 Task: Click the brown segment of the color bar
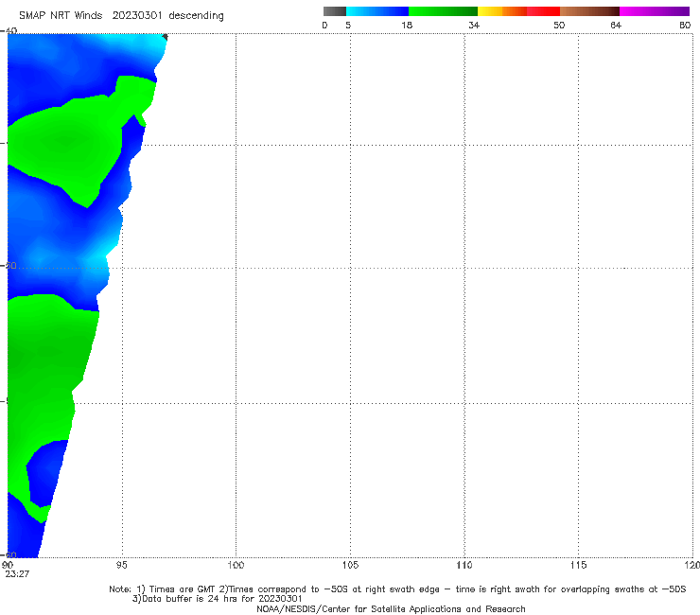(x=589, y=11)
